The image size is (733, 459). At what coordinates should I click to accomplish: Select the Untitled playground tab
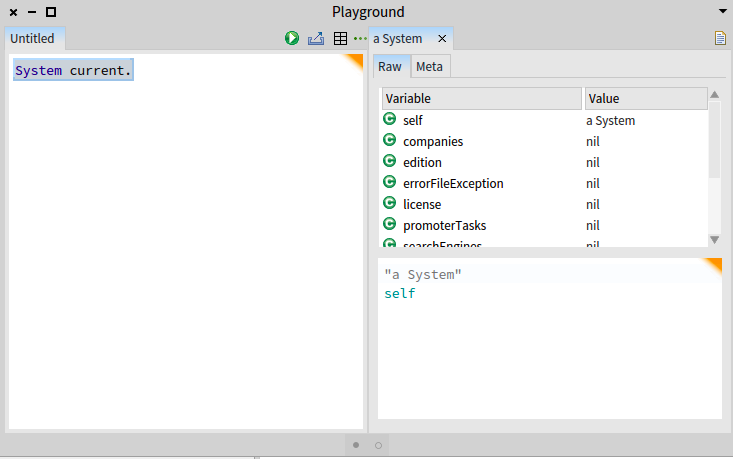[32, 38]
